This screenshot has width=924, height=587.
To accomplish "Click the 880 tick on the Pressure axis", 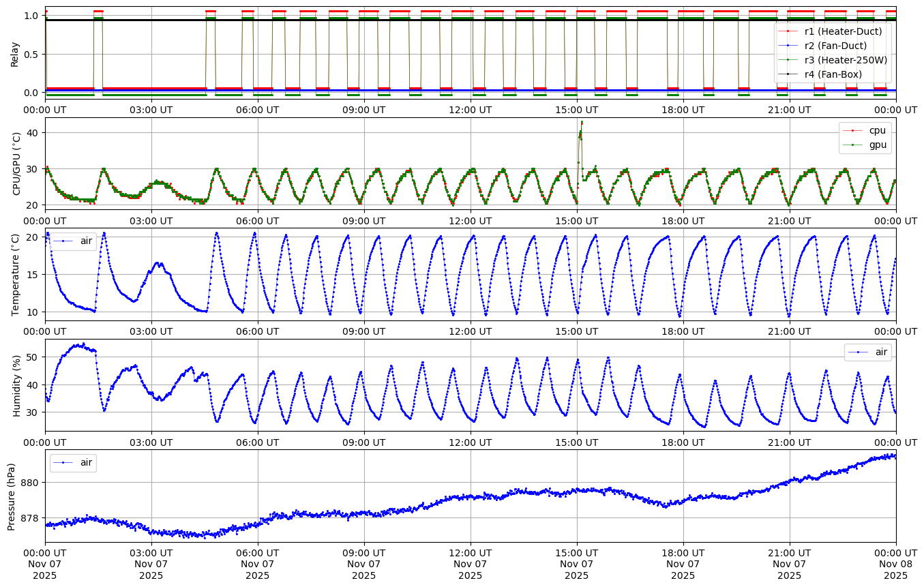I will point(29,482).
